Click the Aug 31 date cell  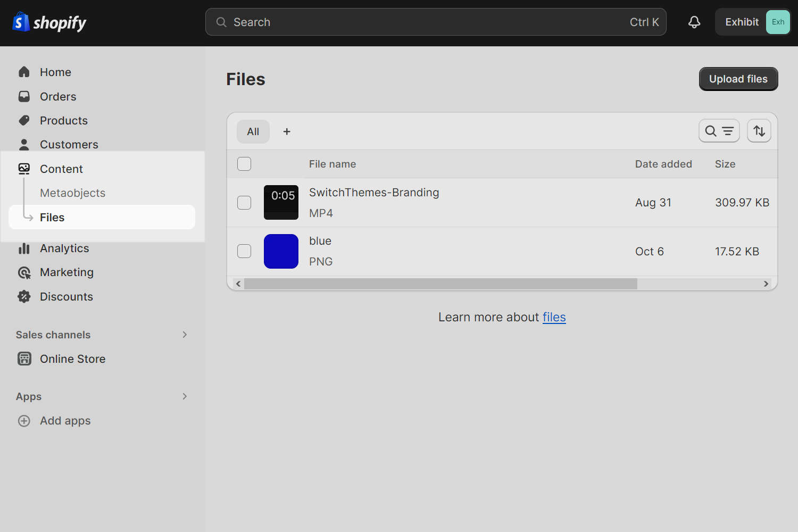coord(653,203)
